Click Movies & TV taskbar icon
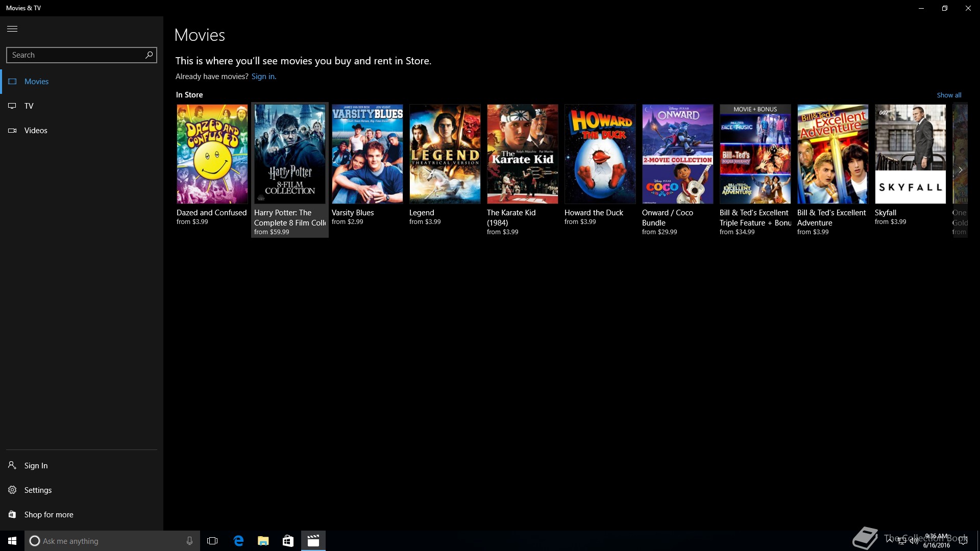 [313, 541]
